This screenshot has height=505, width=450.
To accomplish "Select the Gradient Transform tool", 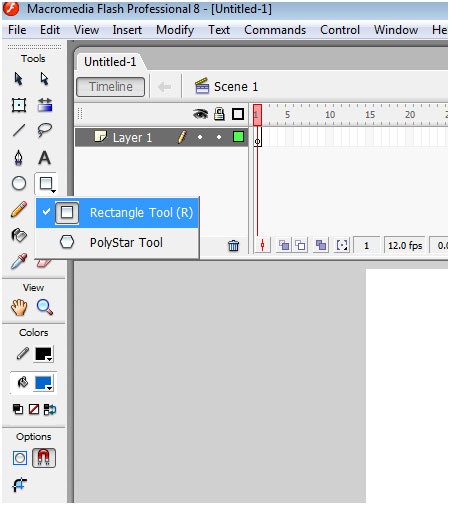I will point(44,105).
